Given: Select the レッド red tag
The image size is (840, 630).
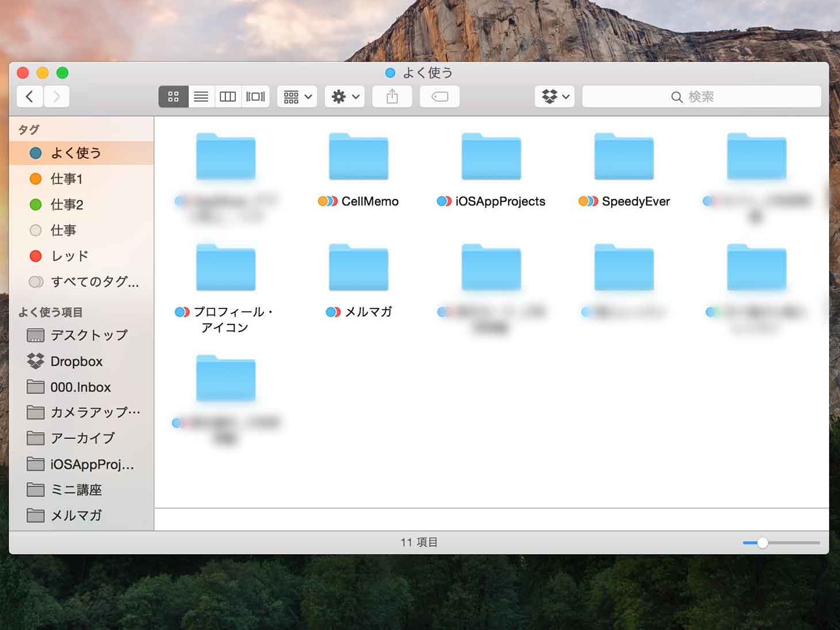Looking at the screenshot, I should 82,256.
